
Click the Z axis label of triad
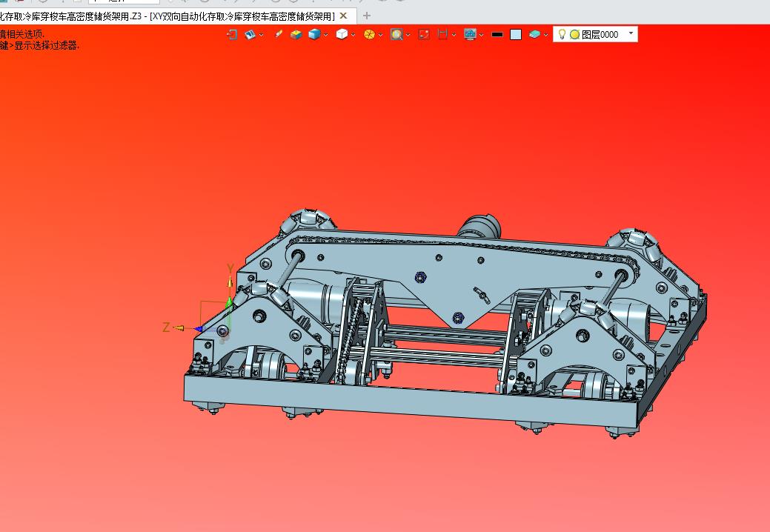[167, 327]
